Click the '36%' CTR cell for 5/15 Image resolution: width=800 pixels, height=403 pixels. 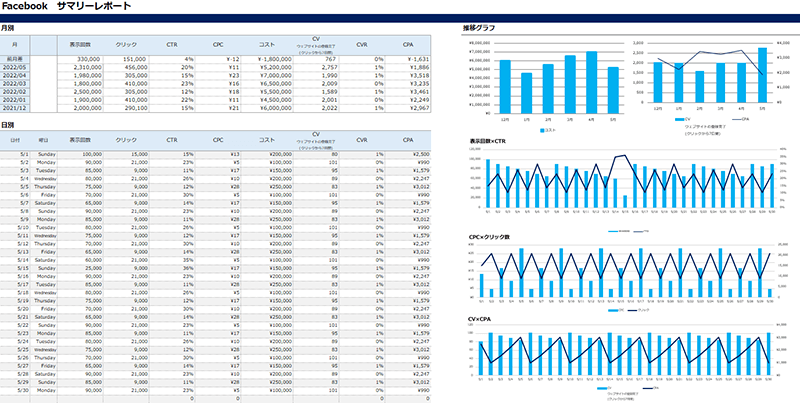pyautogui.click(x=172, y=268)
